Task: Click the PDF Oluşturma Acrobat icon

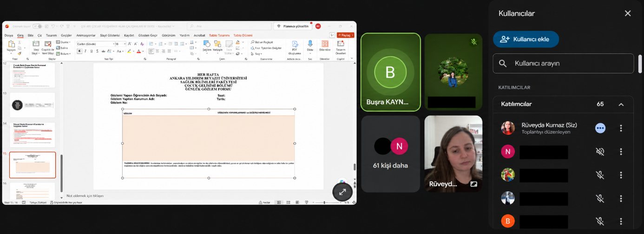Action: click(295, 44)
